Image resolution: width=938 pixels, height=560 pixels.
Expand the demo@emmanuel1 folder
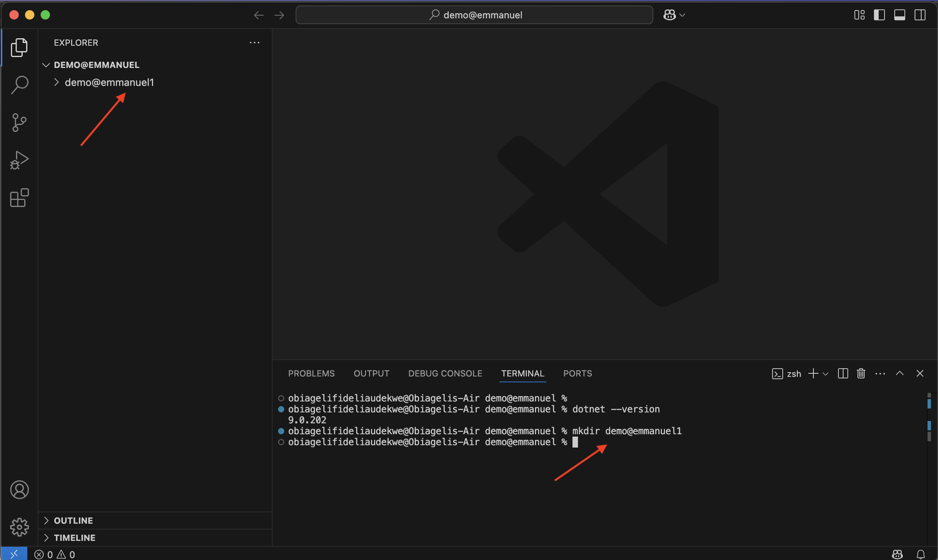coord(155,82)
